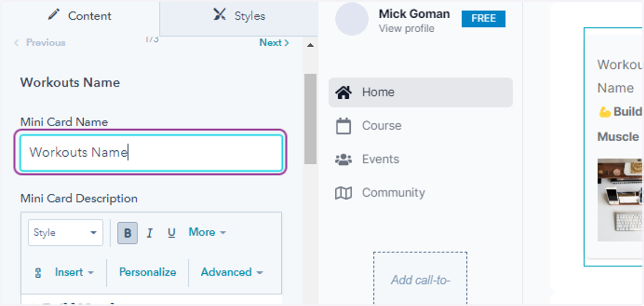Open the Style dropdown
The width and height of the screenshot is (644, 306).
tap(65, 232)
